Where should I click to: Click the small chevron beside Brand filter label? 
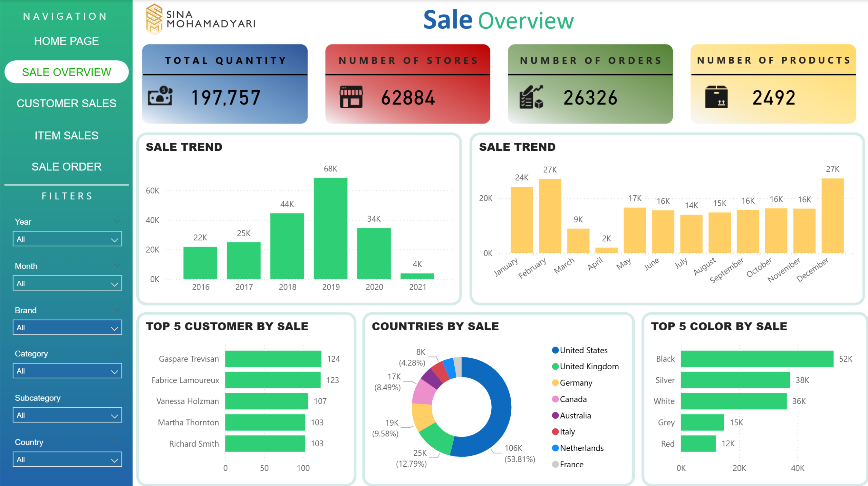point(117,310)
